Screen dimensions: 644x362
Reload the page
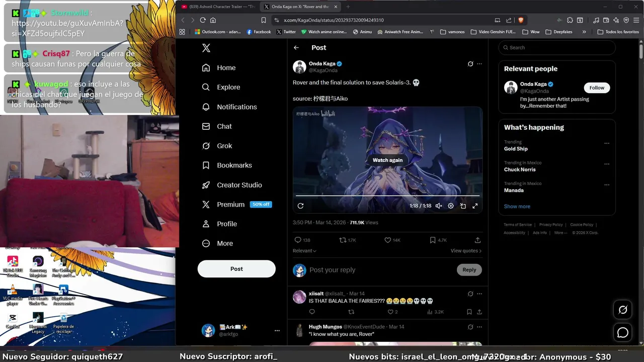click(203, 20)
